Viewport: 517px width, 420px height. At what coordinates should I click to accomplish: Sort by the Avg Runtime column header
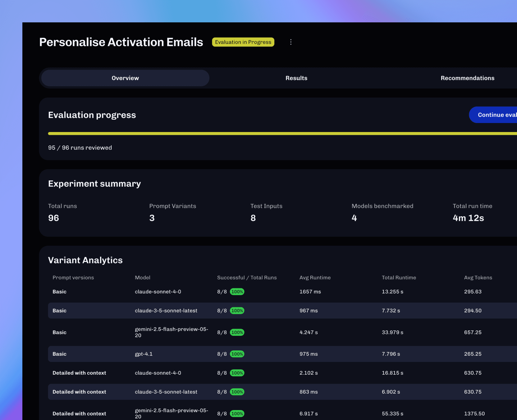point(315,277)
